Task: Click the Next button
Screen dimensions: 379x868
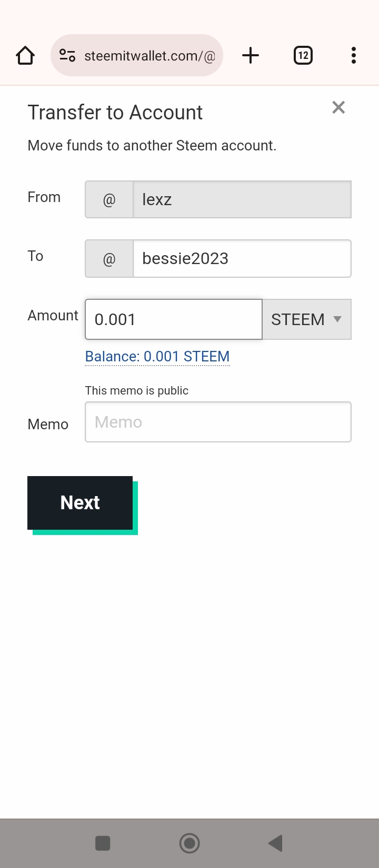Action: (x=80, y=503)
